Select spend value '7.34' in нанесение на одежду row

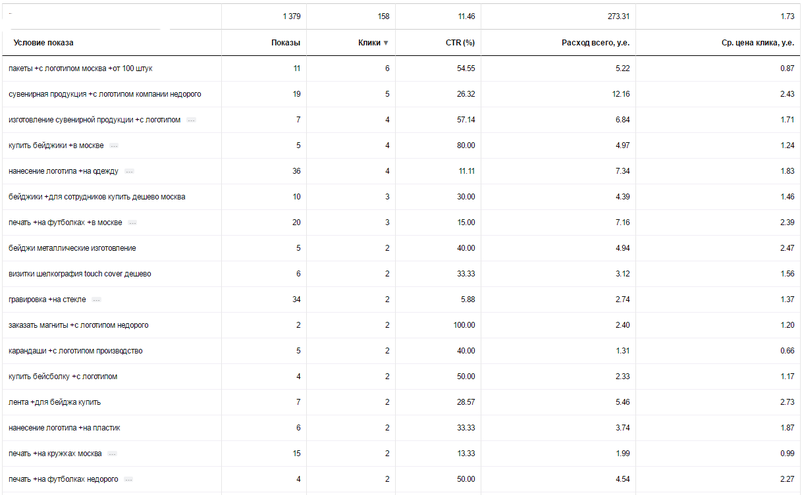tap(622, 171)
